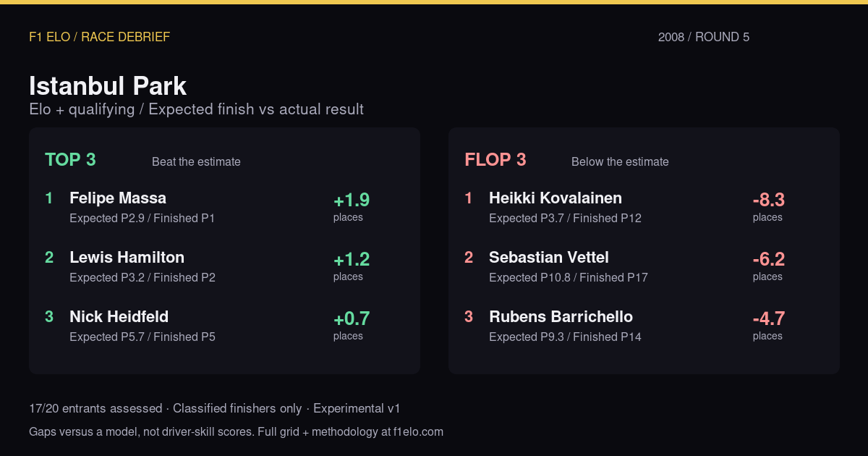Select the TOP 3 heading

coord(70,160)
